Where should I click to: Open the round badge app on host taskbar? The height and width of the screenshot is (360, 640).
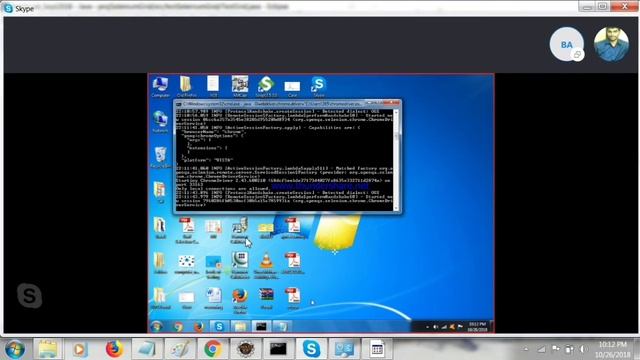[x=245, y=349]
